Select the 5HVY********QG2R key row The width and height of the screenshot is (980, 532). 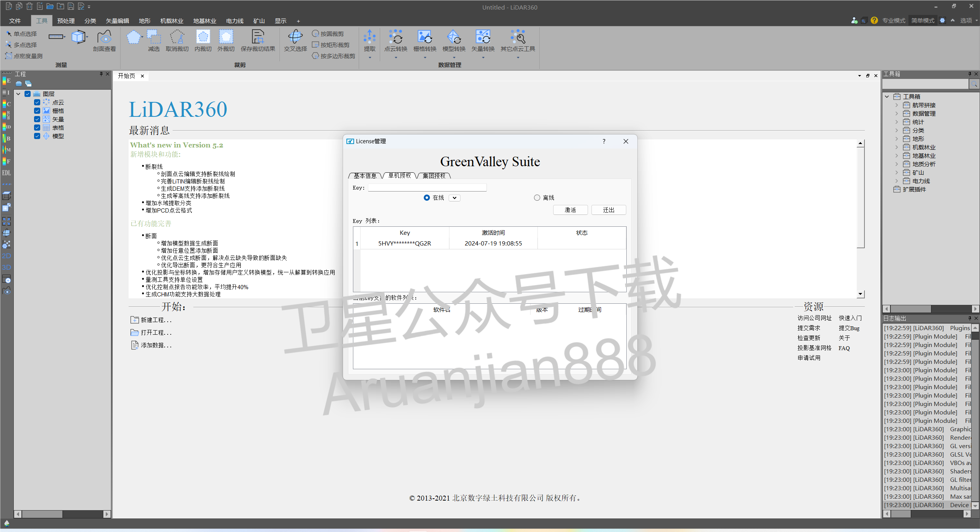click(x=490, y=244)
